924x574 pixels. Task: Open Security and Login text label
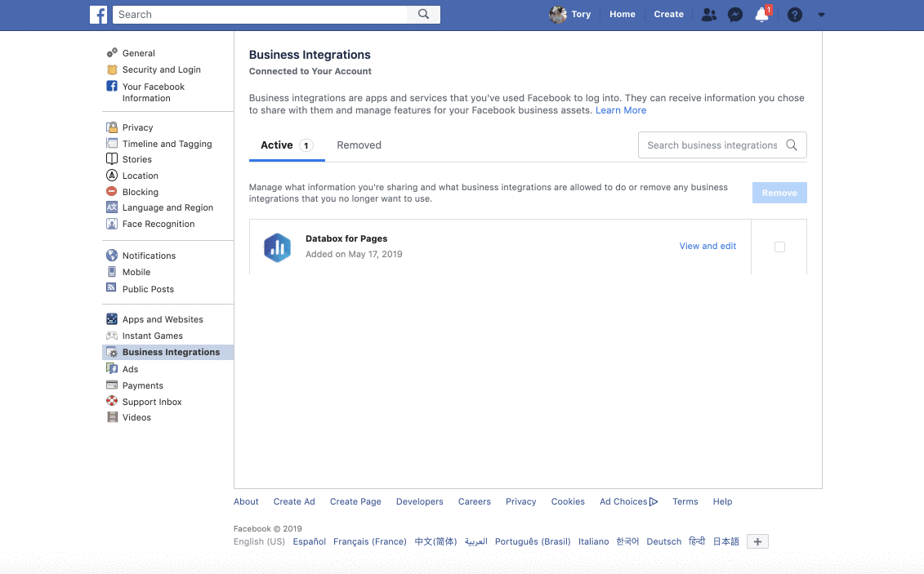click(x=162, y=69)
